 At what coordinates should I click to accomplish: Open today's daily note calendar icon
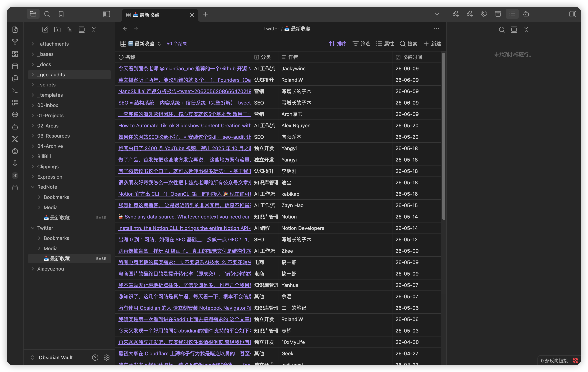tap(15, 66)
